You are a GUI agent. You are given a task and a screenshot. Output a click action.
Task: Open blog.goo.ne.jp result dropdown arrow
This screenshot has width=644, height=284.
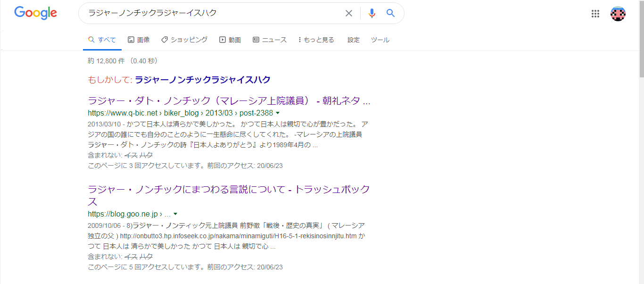pos(175,214)
